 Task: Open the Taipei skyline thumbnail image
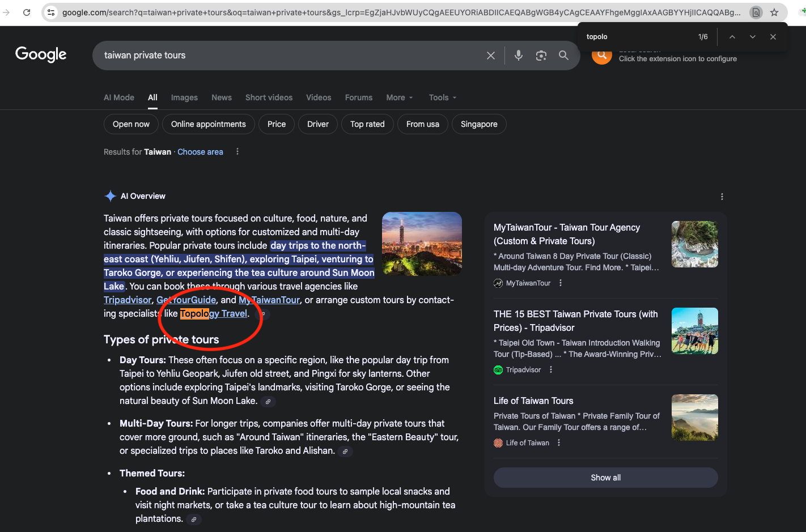coord(422,244)
